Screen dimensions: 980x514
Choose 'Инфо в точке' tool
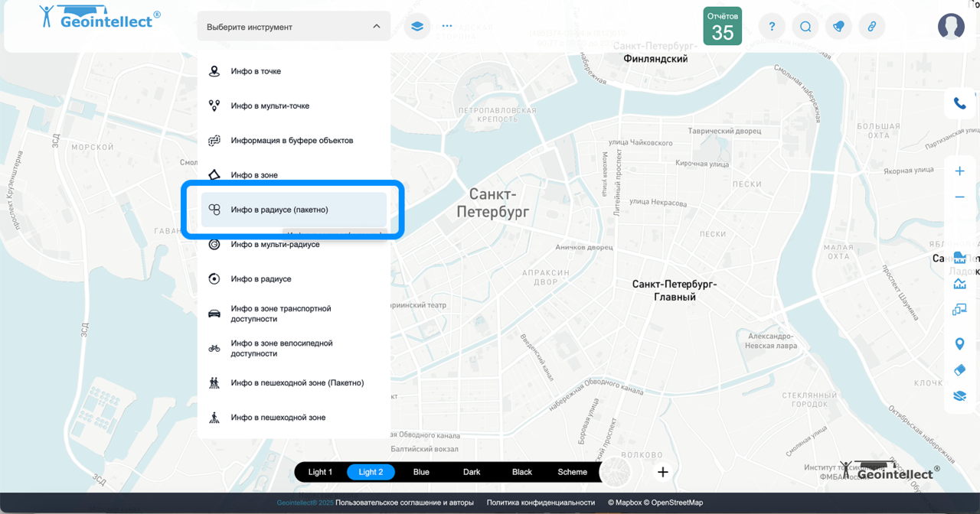[x=256, y=71]
